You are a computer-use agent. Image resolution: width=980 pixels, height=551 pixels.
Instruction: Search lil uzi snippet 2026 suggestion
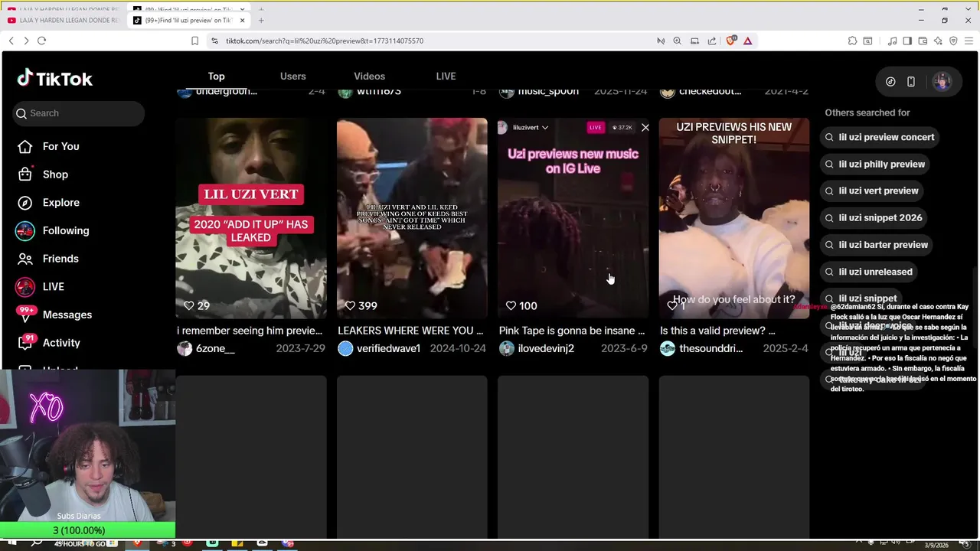tap(873, 217)
